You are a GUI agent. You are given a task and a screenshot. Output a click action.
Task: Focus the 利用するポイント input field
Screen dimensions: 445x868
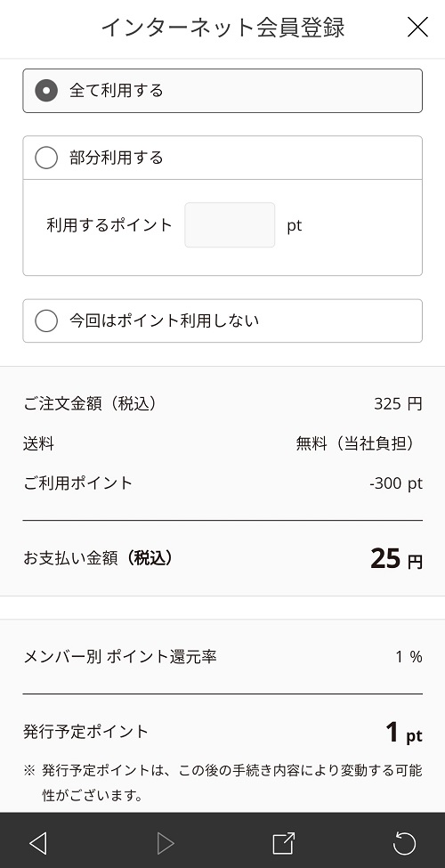[x=230, y=224]
